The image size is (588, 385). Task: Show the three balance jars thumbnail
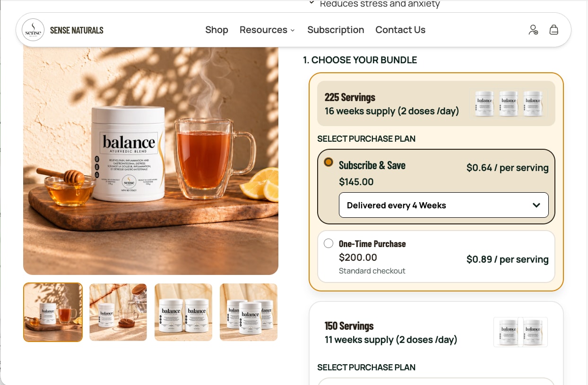249,312
